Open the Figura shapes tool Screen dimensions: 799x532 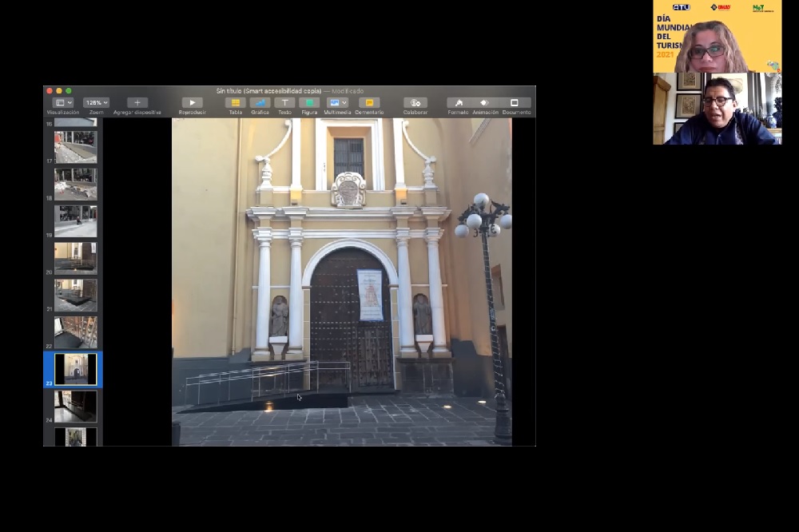pyautogui.click(x=309, y=103)
